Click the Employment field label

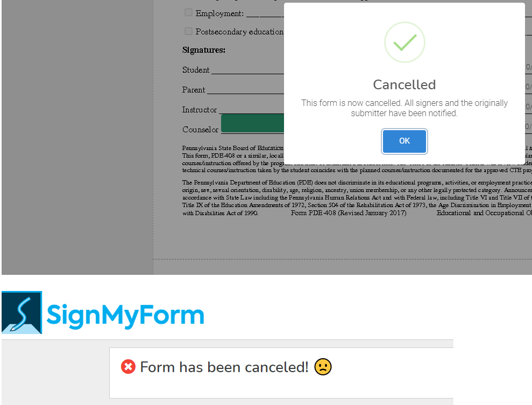[x=219, y=13]
